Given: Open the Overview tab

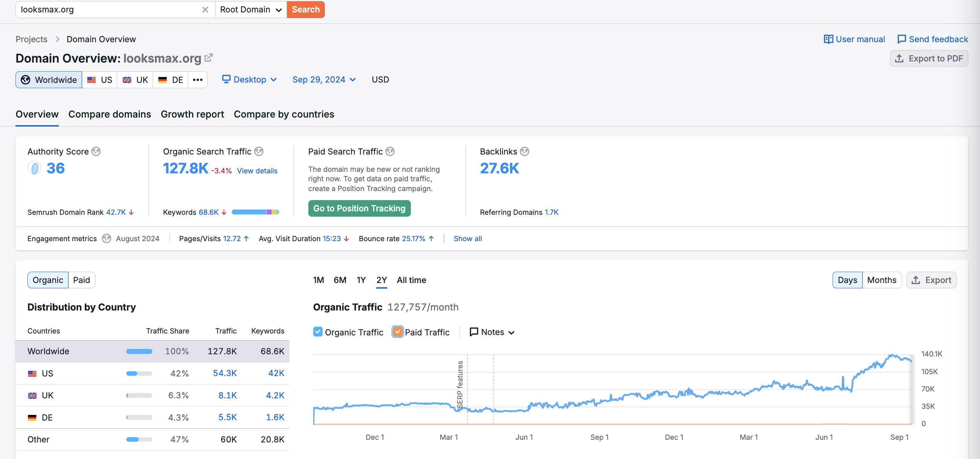Looking at the screenshot, I should pyautogui.click(x=37, y=114).
